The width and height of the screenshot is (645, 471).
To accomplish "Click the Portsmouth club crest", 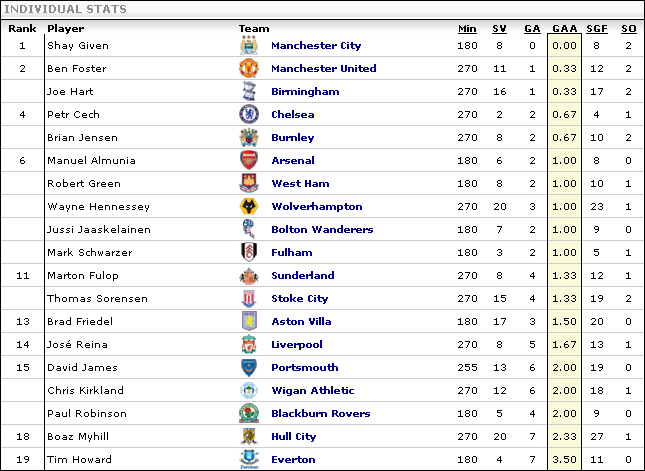I will pos(249,368).
